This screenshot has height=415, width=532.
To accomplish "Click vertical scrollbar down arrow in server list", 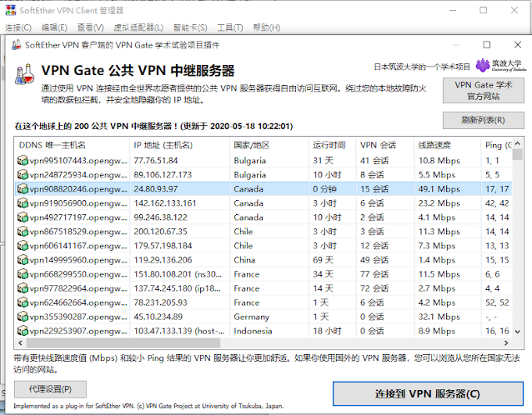I will point(518,332).
